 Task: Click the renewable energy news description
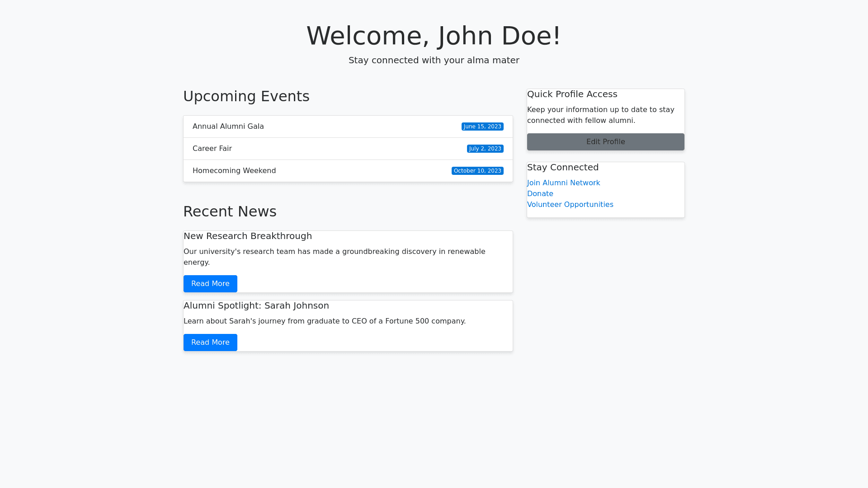coord(334,257)
